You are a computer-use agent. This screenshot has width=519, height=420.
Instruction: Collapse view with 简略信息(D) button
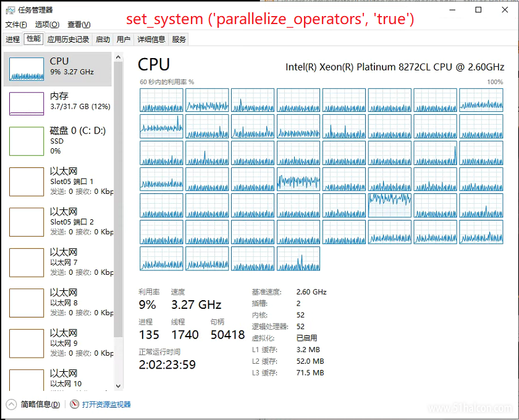33,404
